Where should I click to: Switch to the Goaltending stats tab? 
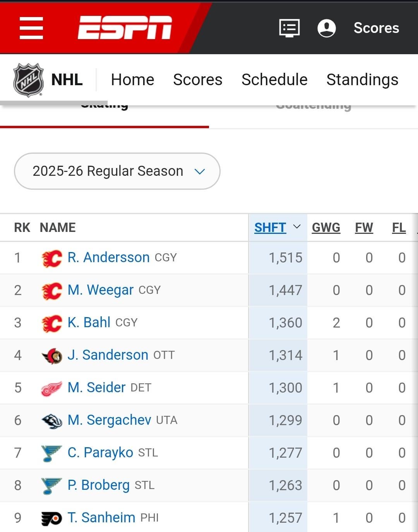pyautogui.click(x=313, y=106)
